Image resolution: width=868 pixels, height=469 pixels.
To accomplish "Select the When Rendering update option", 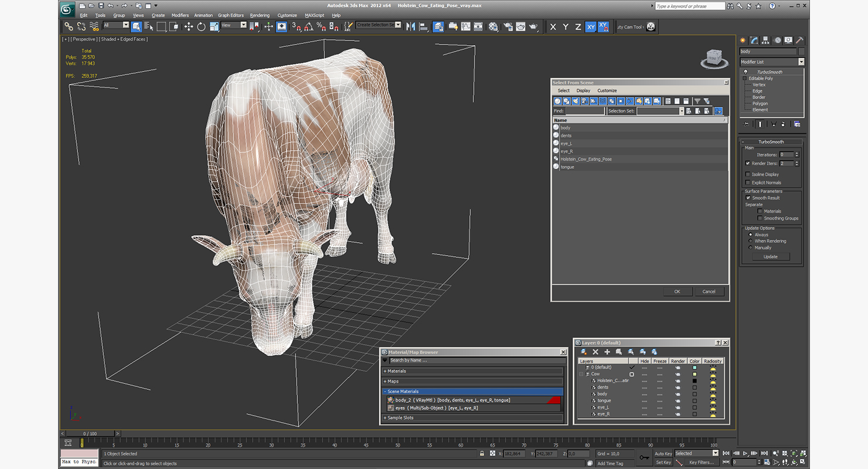I will click(751, 241).
